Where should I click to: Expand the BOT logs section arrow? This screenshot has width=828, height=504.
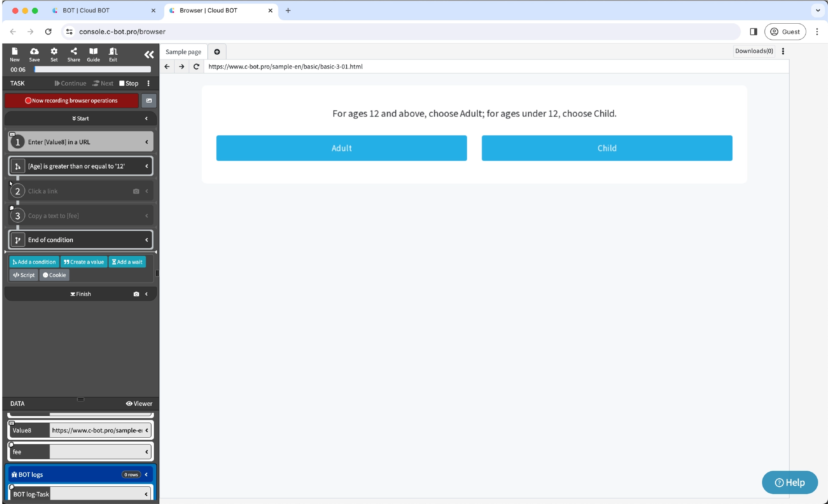tap(147, 475)
